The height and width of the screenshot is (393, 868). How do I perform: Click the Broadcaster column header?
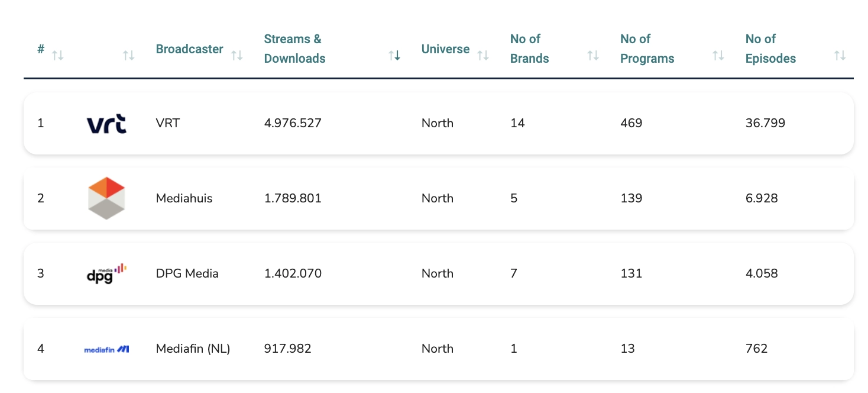click(189, 49)
